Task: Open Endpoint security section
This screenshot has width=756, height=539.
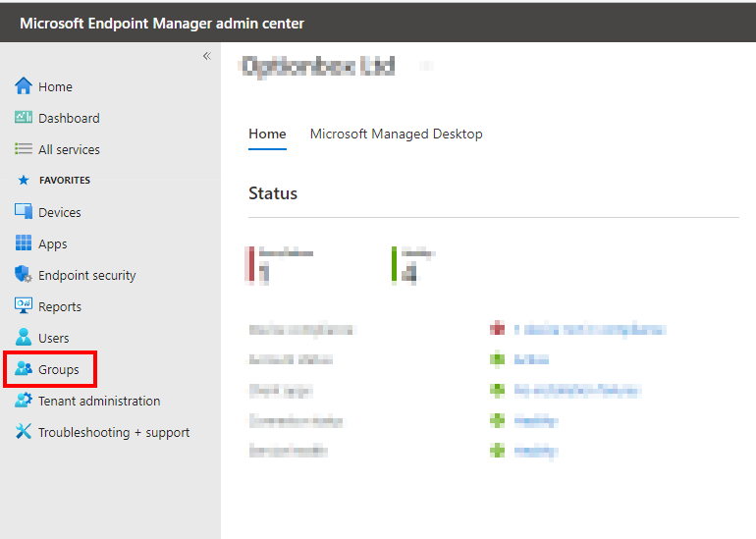Action: [x=86, y=275]
